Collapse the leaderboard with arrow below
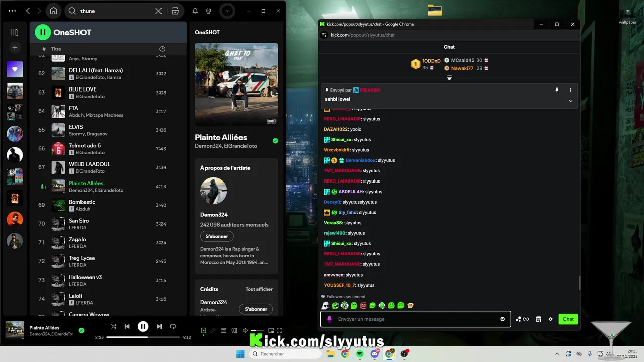644x362 pixels. tap(449, 78)
